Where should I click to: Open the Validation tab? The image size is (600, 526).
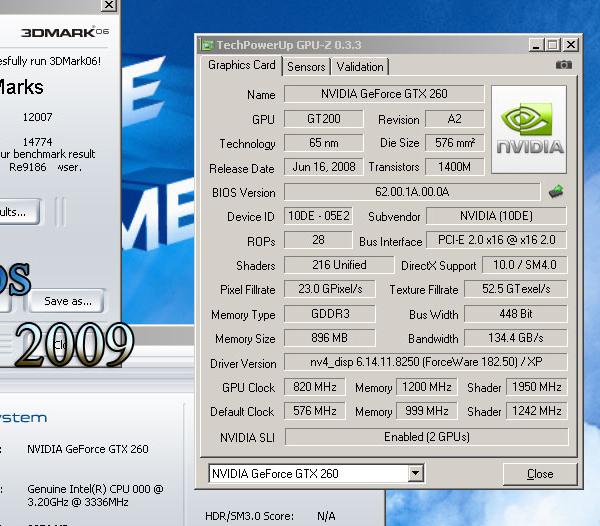(360, 67)
